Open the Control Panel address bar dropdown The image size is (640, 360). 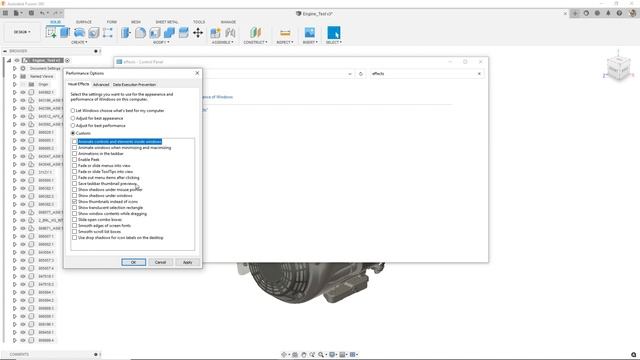[350, 74]
